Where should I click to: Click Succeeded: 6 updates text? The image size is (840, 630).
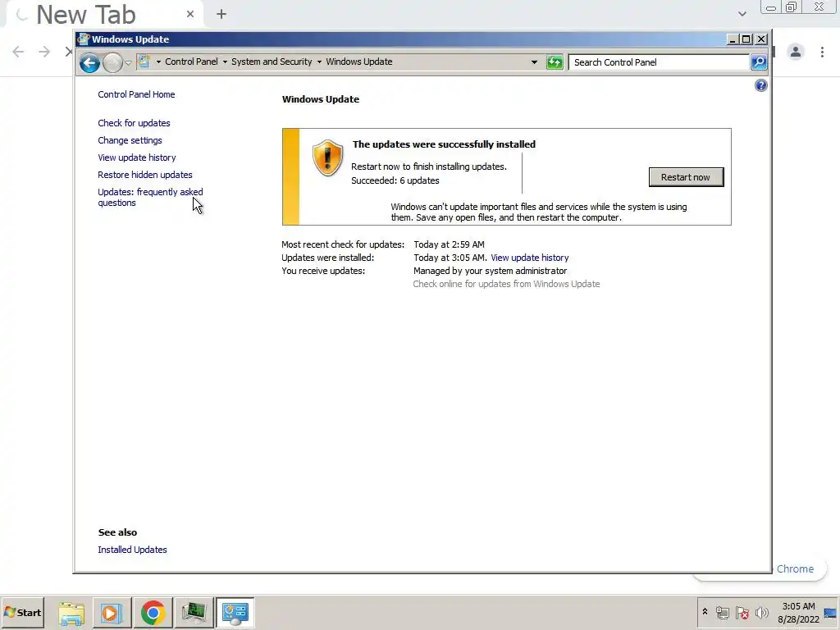point(395,181)
